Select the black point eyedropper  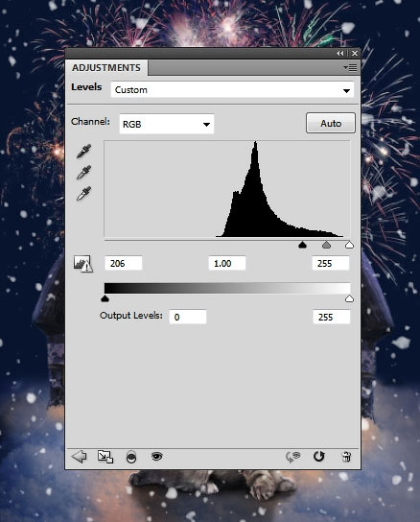coord(83,152)
